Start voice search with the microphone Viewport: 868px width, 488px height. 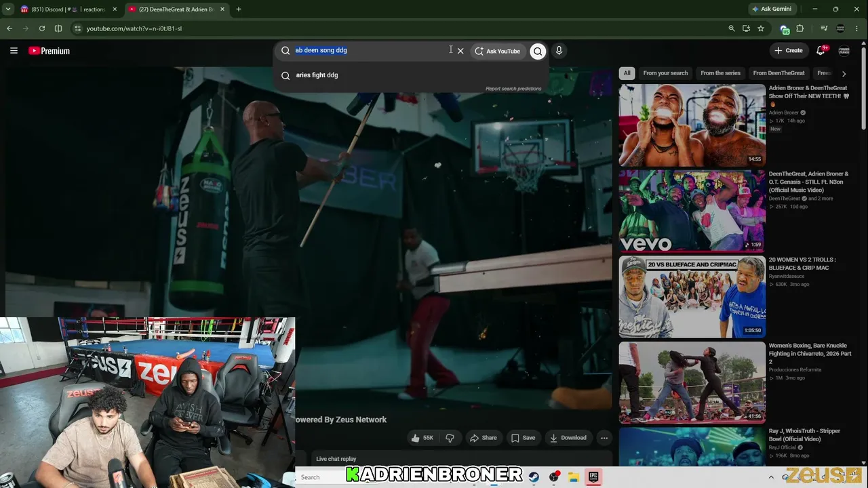pyautogui.click(x=559, y=51)
